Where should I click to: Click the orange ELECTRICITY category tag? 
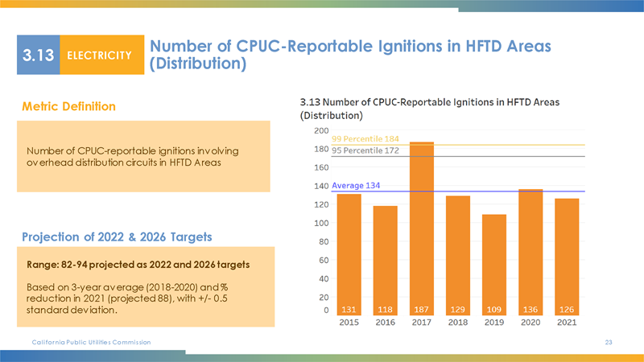(x=100, y=55)
